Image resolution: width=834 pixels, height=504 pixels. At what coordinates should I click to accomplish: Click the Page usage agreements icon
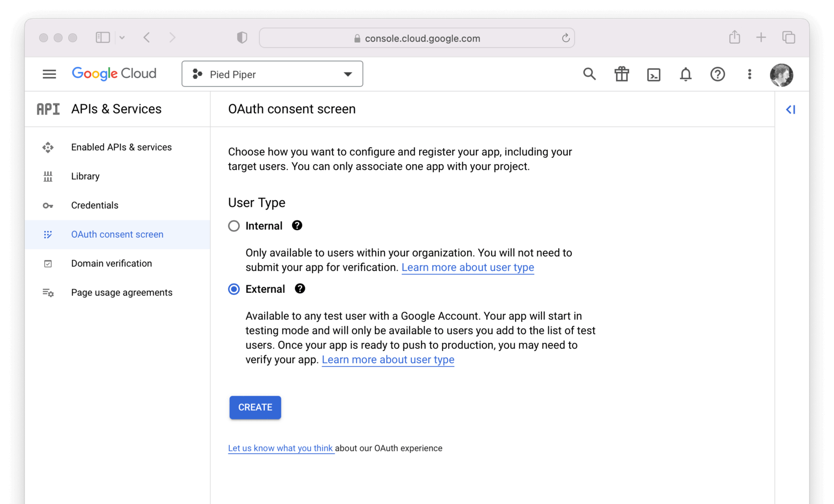coord(48,292)
